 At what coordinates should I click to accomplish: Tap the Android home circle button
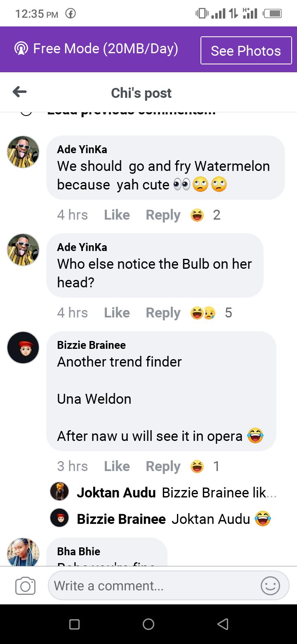[148, 624]
